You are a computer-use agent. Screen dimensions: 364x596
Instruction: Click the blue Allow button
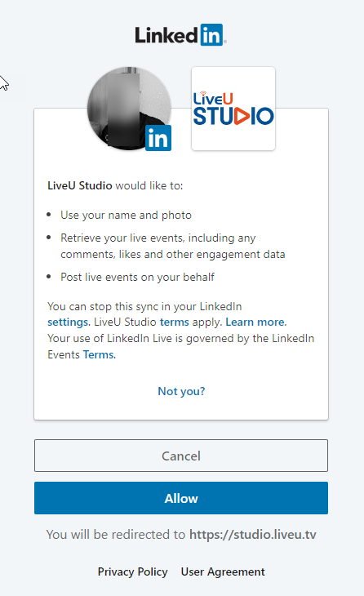(181, 498)
